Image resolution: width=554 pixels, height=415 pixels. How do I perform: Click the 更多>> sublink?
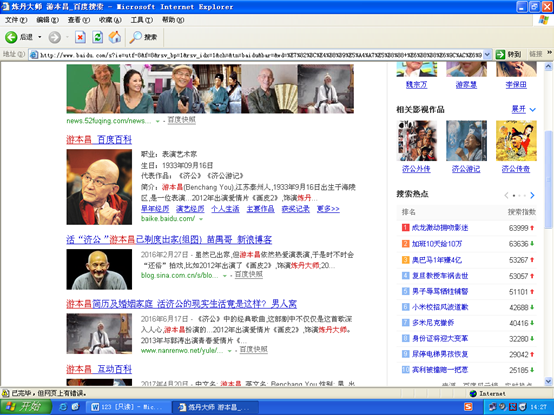[x=328, y=209]
